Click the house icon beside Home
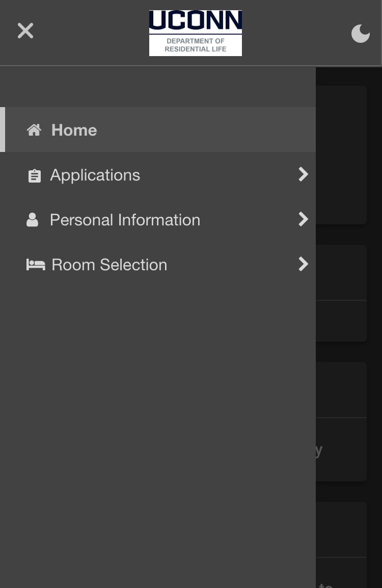 pos(34,130)
